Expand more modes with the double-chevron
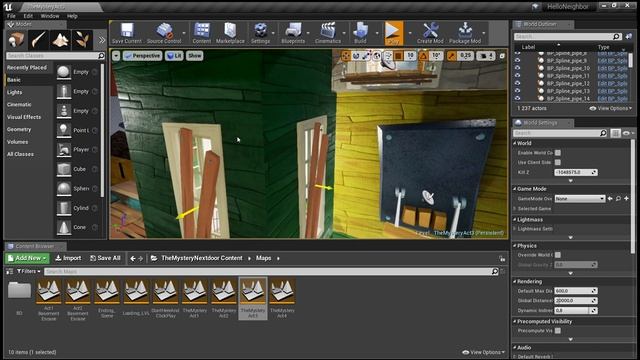The width and height of the screenshot is (640, 360). tap(101, 40)
